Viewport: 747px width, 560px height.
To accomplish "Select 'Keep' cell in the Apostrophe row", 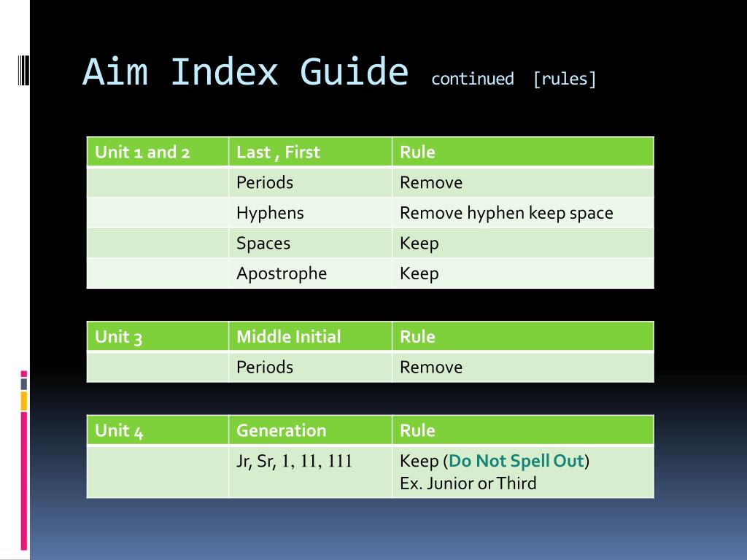I will click(x=523, y=273).
